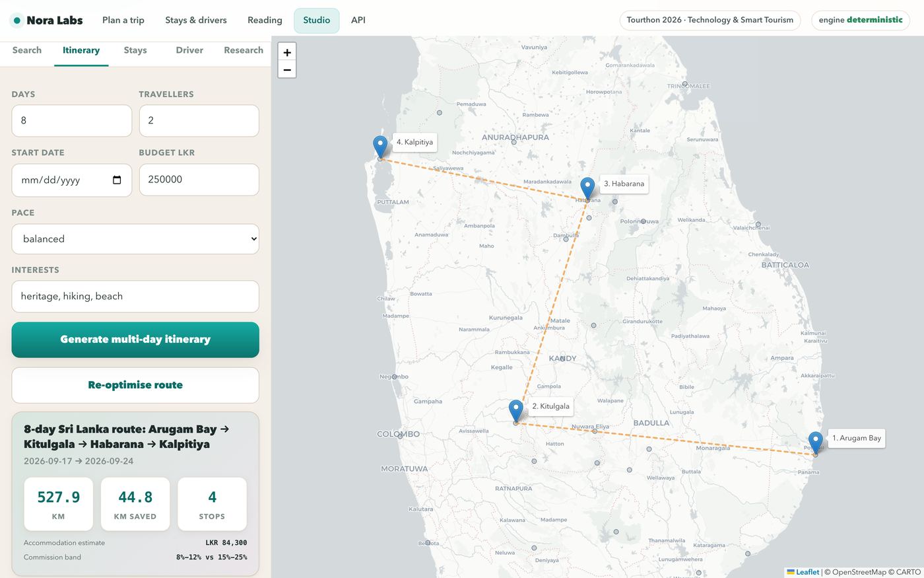The height and width of the screenshot is (578, 924).
Task: Focus the Budget LKR input
Action: coord(199,180)
